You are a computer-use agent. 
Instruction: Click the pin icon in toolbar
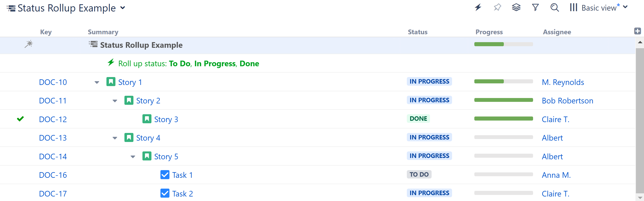[497, 7]
